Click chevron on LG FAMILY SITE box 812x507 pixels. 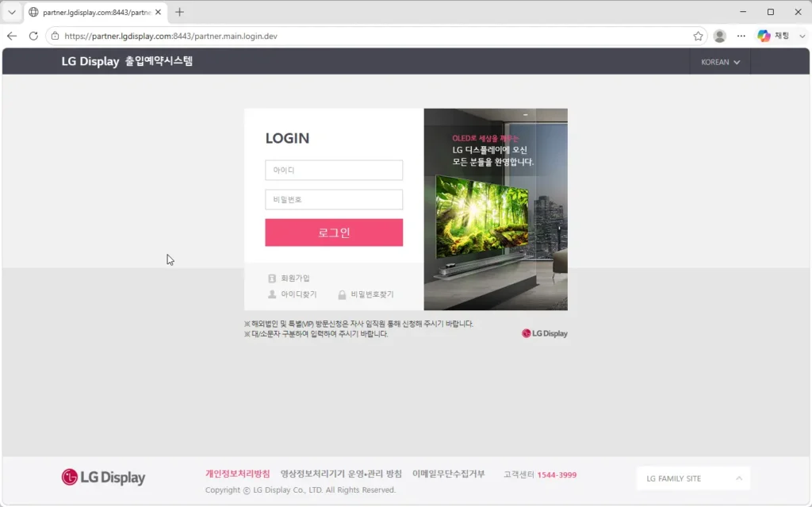pyautogui.click(x=739, y=478)
